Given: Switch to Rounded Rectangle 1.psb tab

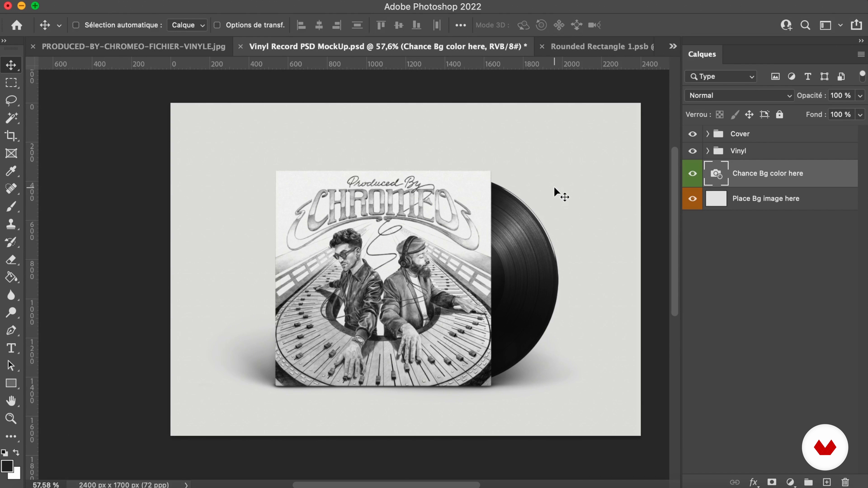Looking at the screenshot, I should tap(602, 47).
